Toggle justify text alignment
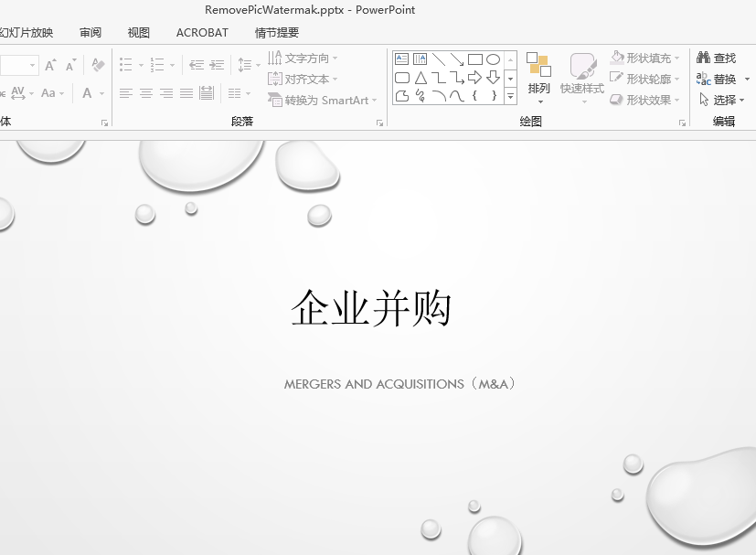Viewport: 756px width, 555px height. (x=186, y=92)
